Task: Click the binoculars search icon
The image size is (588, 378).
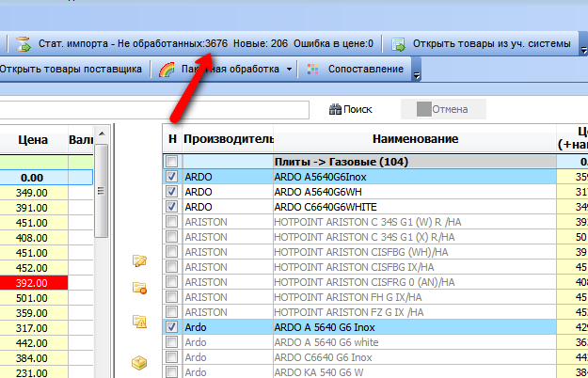Action: click(x=335, y=109)
